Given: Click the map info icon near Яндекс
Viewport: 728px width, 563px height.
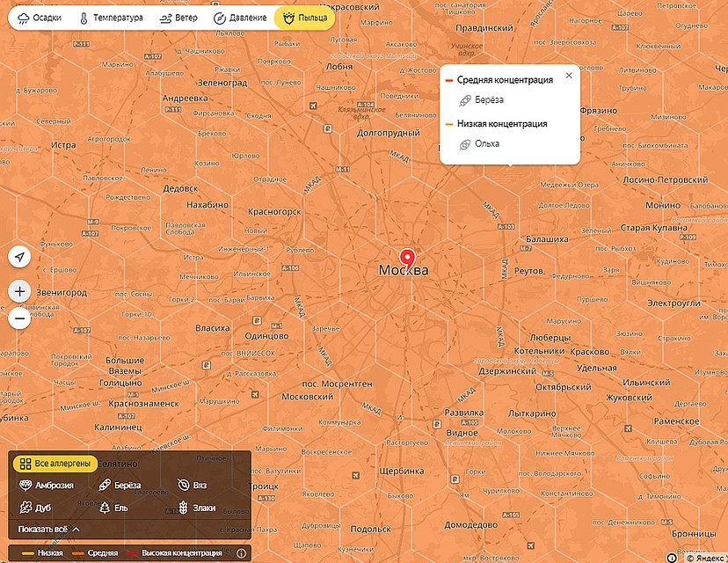Looking at the screenshot, I should pos(672,558).
